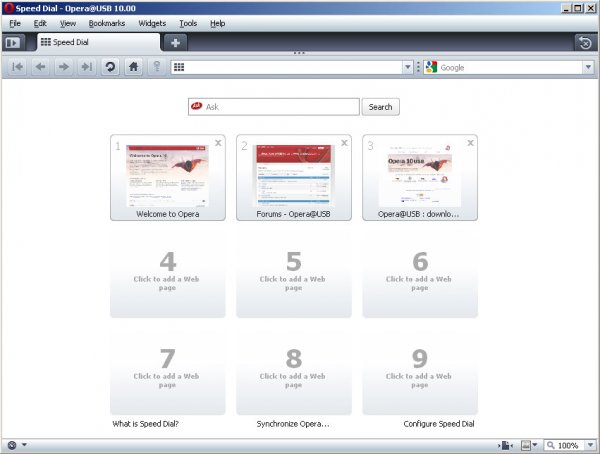Open a new tab with plus button
The image size is (600, 454).
175,42
